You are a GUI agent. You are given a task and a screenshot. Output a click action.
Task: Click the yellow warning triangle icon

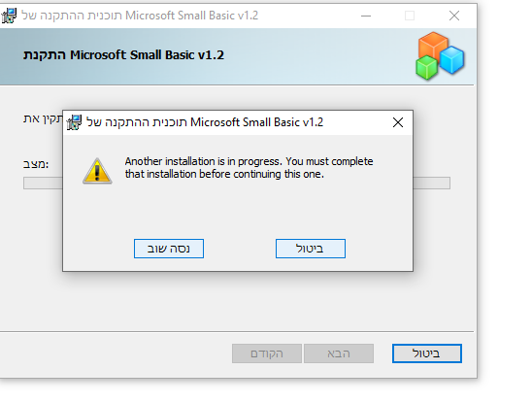coord(97,171)
